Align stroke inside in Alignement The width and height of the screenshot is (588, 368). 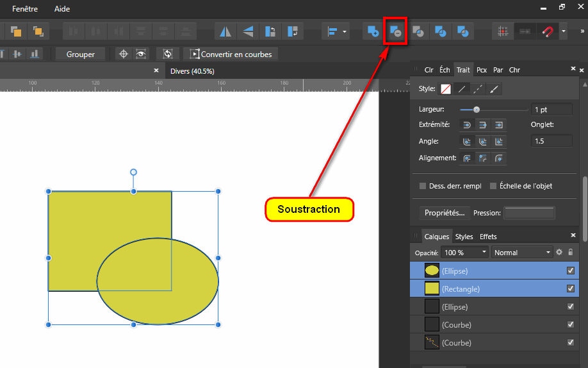point(483,158)
